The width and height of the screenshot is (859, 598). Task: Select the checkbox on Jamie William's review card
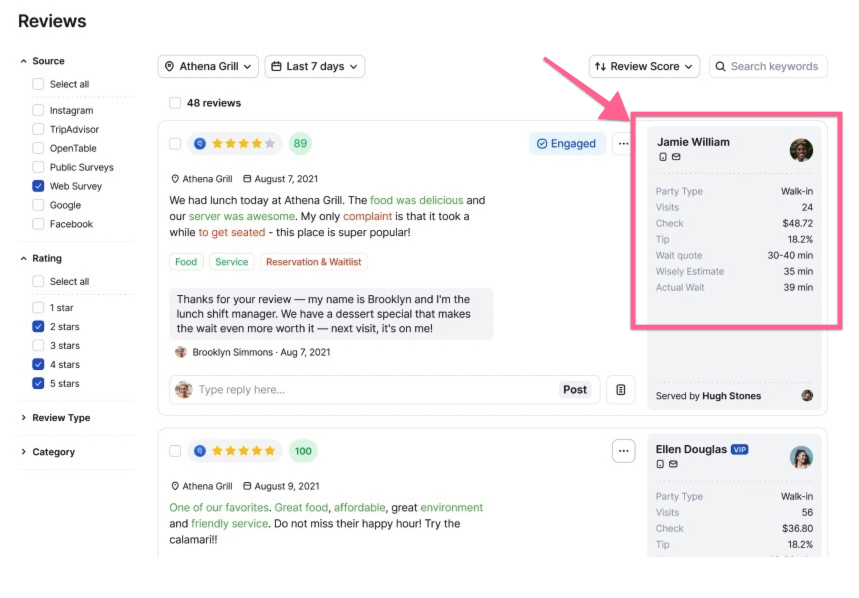(175, 143)
